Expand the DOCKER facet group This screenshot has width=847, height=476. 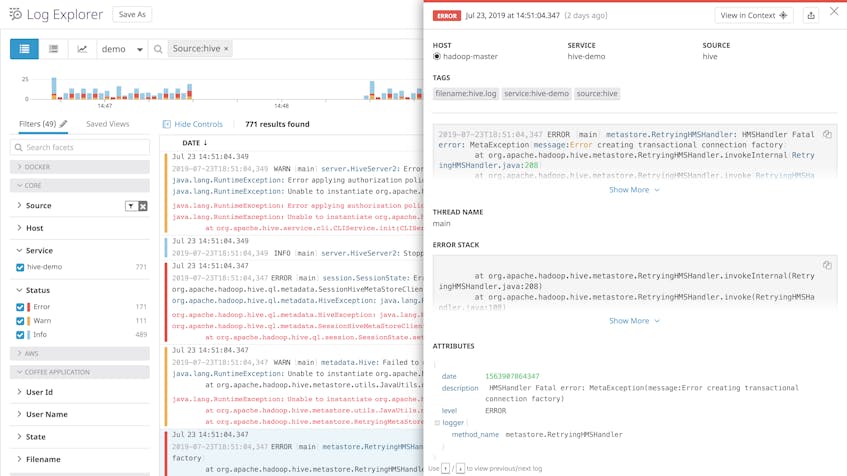pyautogui.click(x=79, y=167)
